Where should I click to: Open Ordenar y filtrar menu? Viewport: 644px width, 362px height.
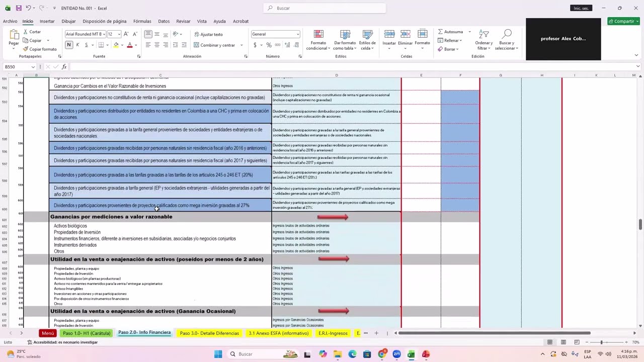click(x=484, y=40)
